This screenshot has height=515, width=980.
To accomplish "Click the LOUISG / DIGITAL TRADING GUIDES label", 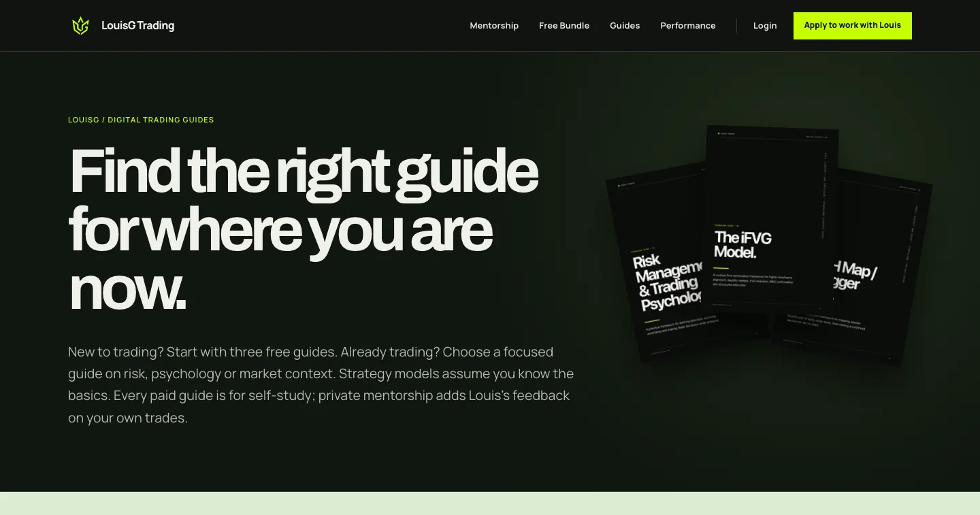I will coord(141,120).
